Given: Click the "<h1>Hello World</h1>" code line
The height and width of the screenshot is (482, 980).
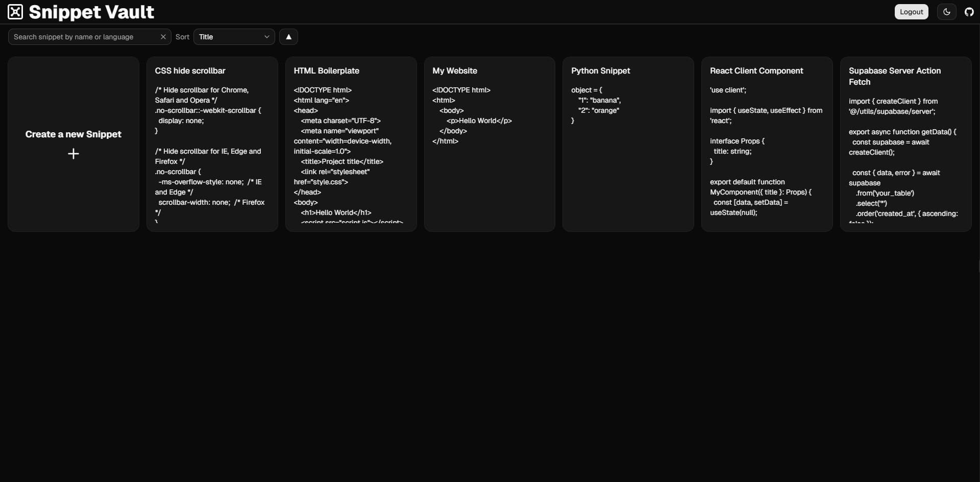Looking at the screenshot, I should pyautogui.click(x=336, y=212).
